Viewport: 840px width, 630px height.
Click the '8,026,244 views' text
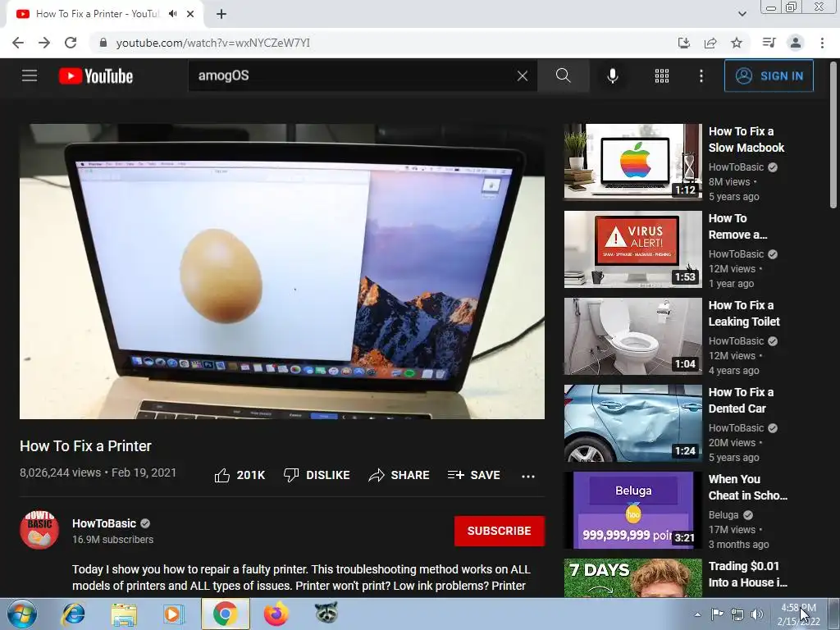click(x=60, y=472)
